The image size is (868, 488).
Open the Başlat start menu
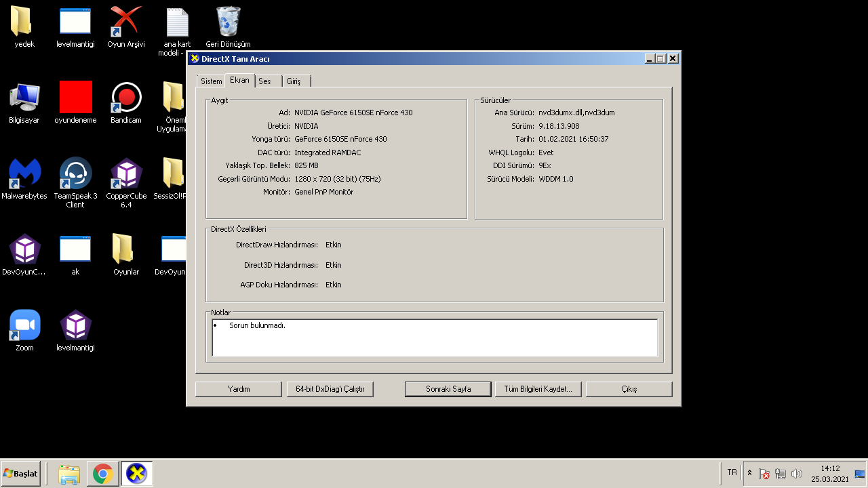[21, 474]
